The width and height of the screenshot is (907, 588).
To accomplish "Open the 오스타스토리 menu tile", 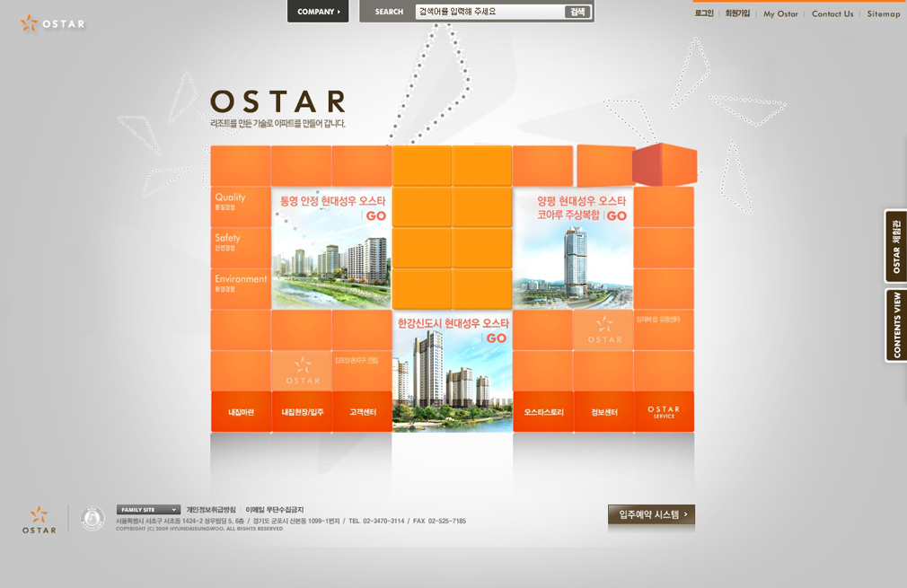I will click(x=543, y=412).
